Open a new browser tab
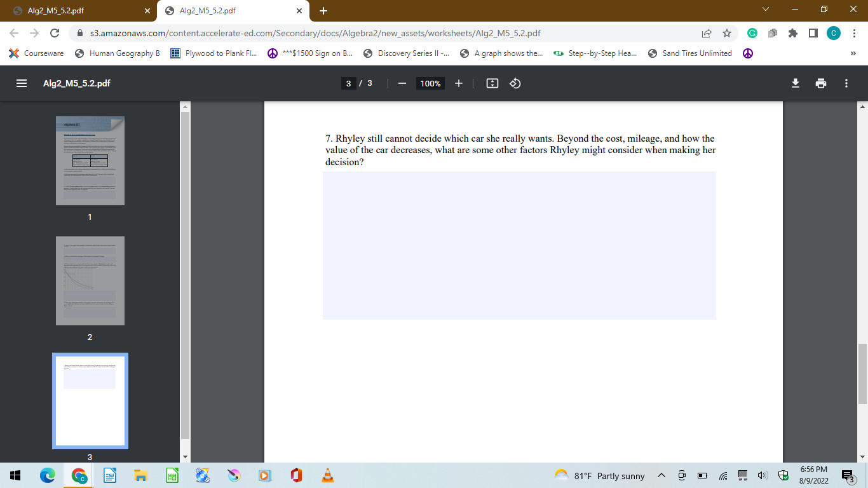The height and width of the screenshot is (488, 868). click(324, 10)
